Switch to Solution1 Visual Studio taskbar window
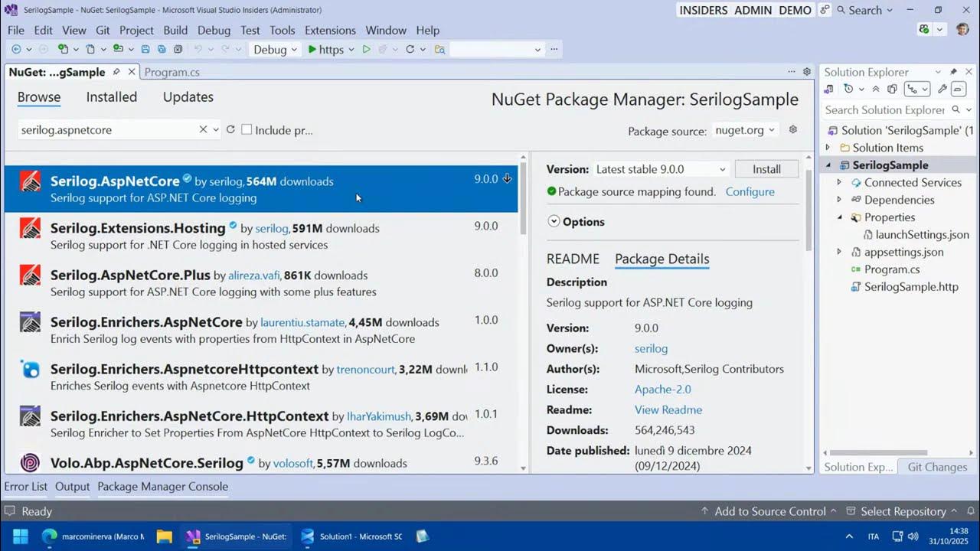 click(x=351, y=536)
